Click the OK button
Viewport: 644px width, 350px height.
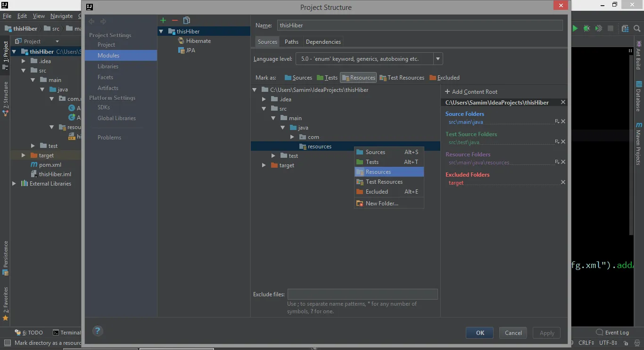480,333
